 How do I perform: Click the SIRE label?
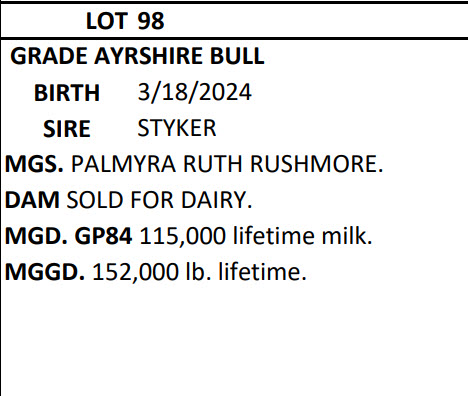pyautogui.click(x=67, y=129)
